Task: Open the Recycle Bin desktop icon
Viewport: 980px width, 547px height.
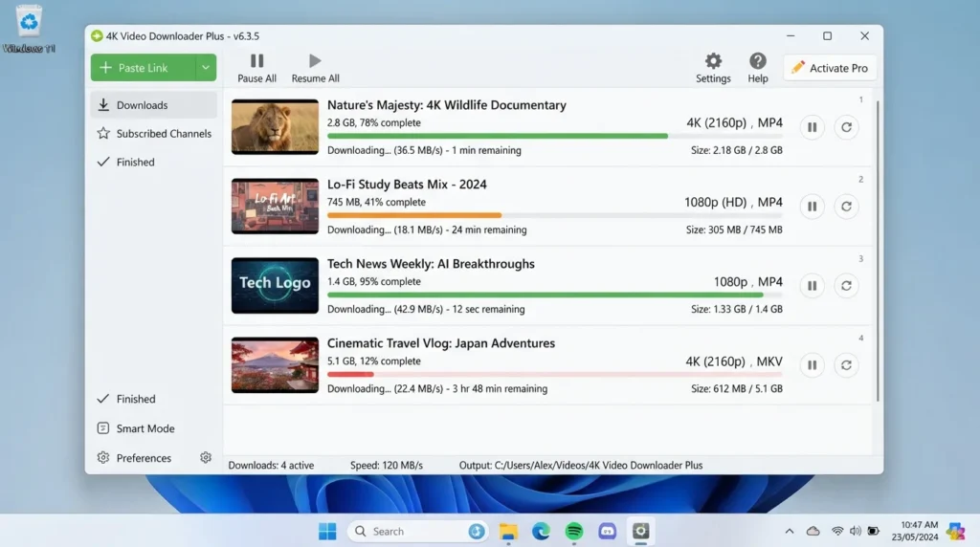Action: coord(29,29)
